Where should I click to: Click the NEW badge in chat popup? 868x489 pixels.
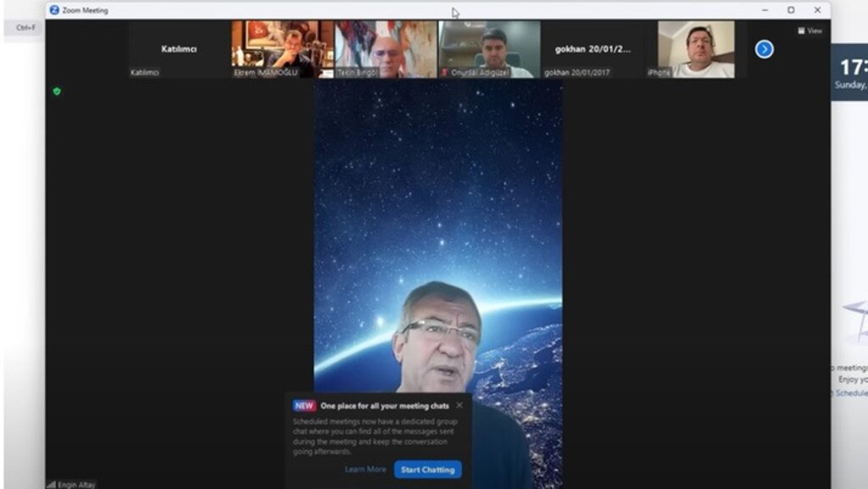[304, 406]
